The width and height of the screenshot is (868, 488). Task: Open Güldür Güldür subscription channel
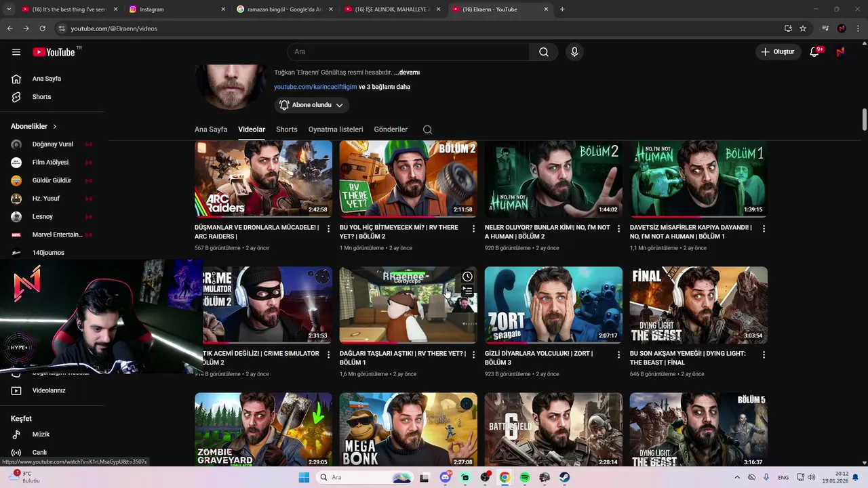[x=52, y=180]
